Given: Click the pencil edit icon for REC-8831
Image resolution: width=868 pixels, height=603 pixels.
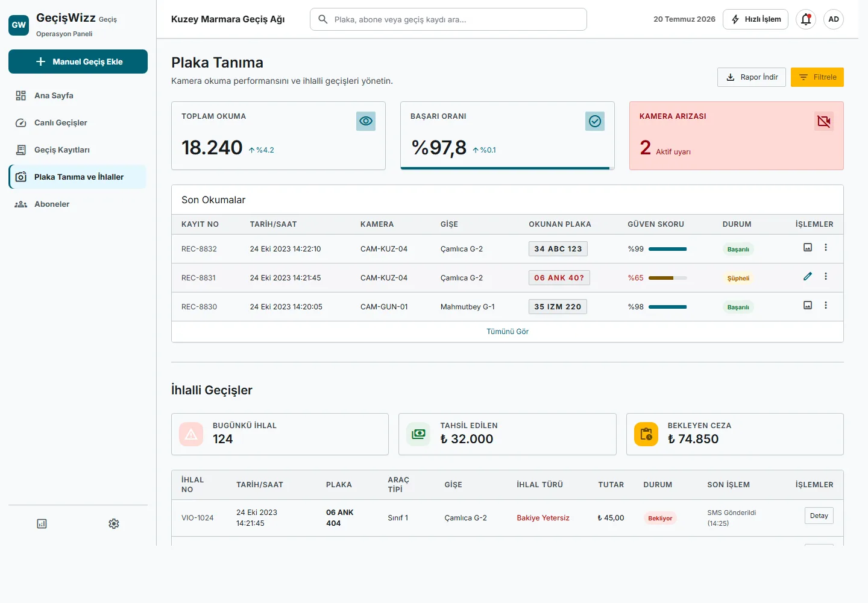Looking at the screenshot, I should click(x=808, y=276).
